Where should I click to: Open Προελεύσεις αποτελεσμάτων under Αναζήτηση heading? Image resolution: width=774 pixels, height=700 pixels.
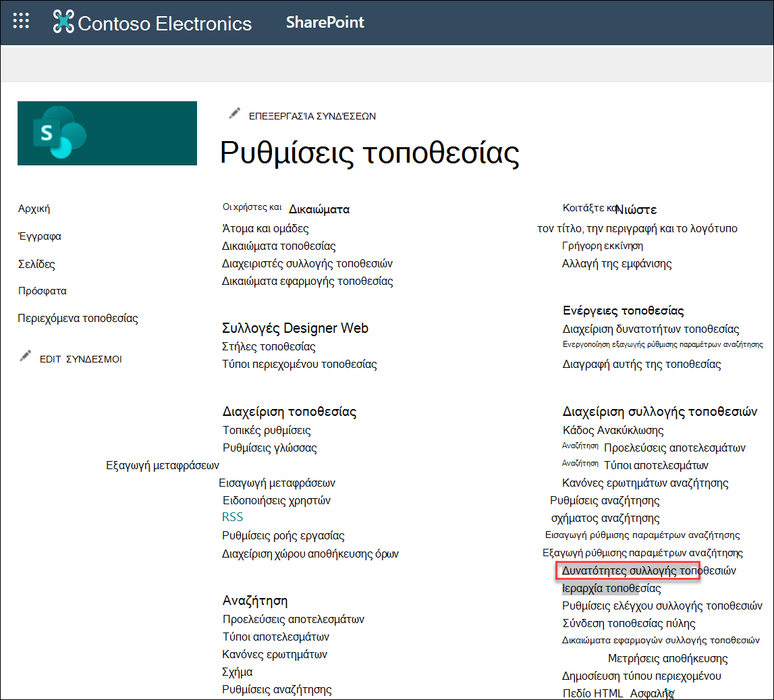(294, 620)
